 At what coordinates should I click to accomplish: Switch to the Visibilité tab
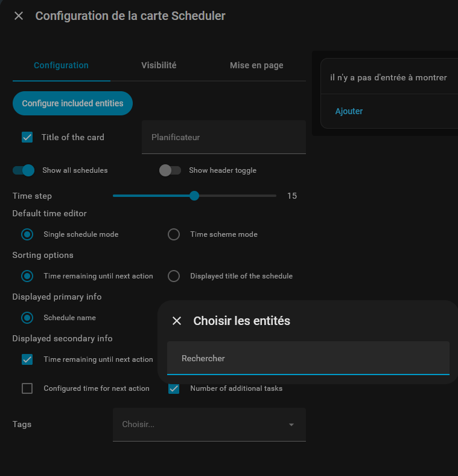tap(159, 65)
